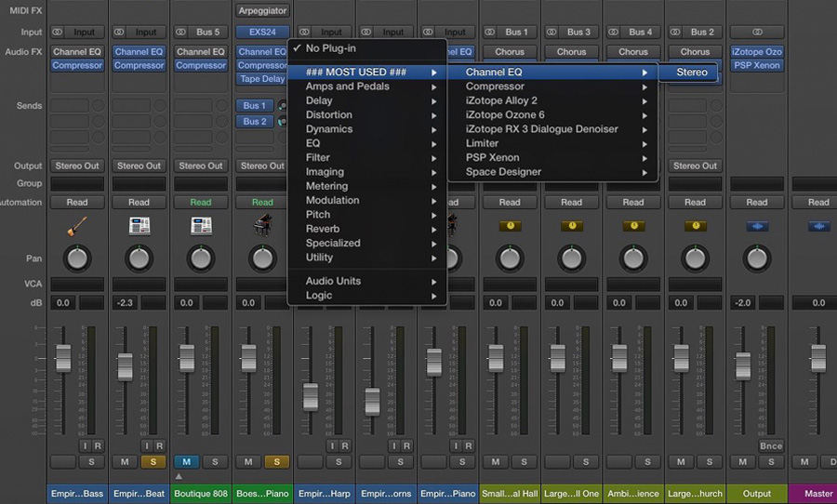
Task: Click the yellow aux icon on Ambi...ience channel
Action: (x=633, y=226)
